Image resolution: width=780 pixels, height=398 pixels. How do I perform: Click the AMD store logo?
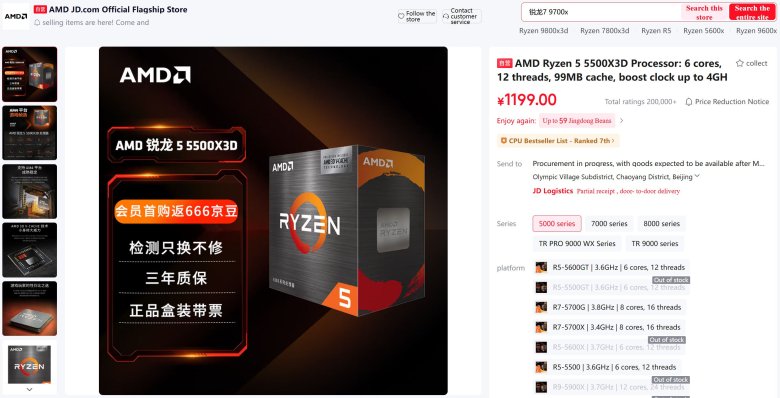15,16
